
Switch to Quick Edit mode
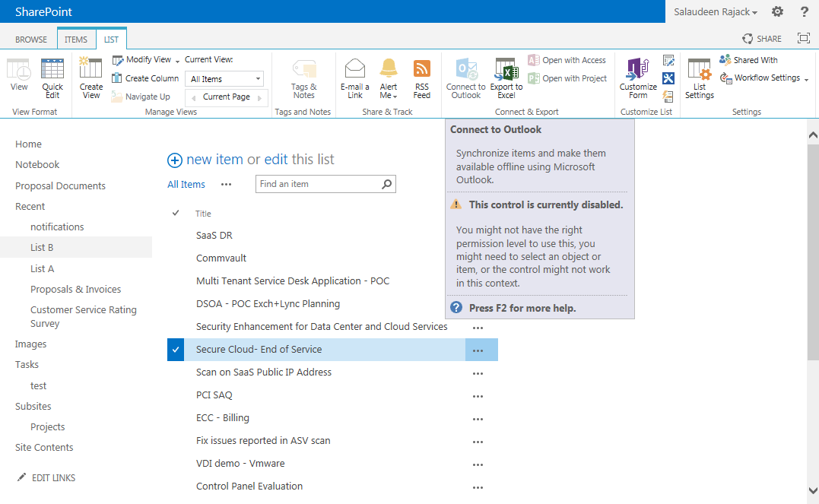click(x=52, y=78)
